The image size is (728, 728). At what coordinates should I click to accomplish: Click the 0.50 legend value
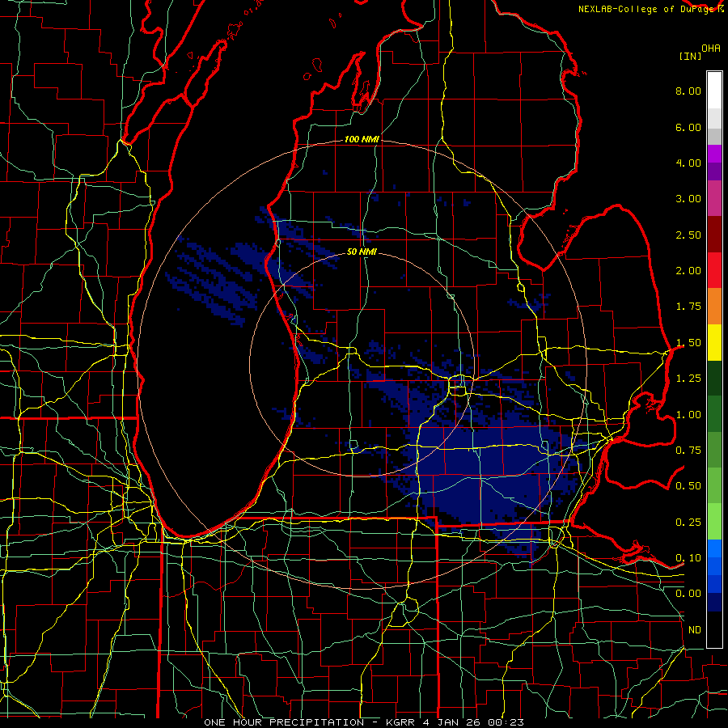[688, 486]
